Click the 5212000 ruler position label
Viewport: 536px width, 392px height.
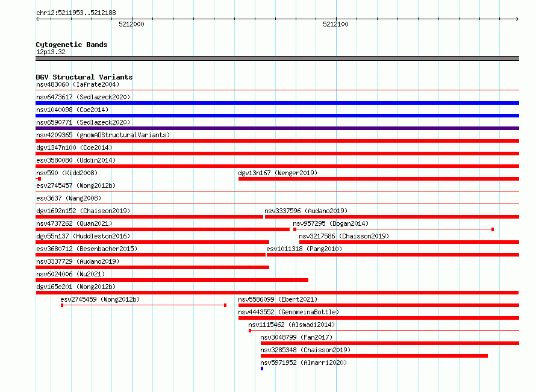(131, 24)
